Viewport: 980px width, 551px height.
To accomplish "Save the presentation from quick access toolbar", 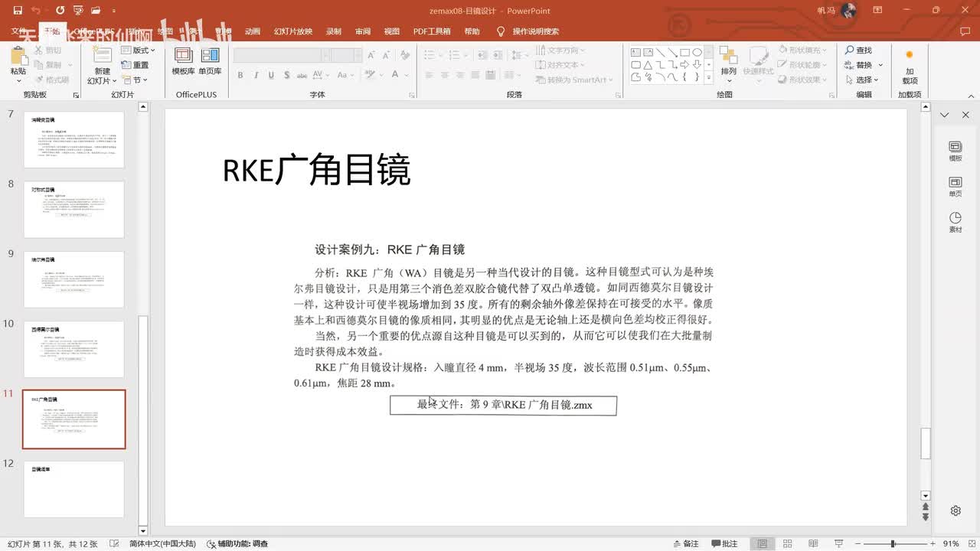I will 18,11.
